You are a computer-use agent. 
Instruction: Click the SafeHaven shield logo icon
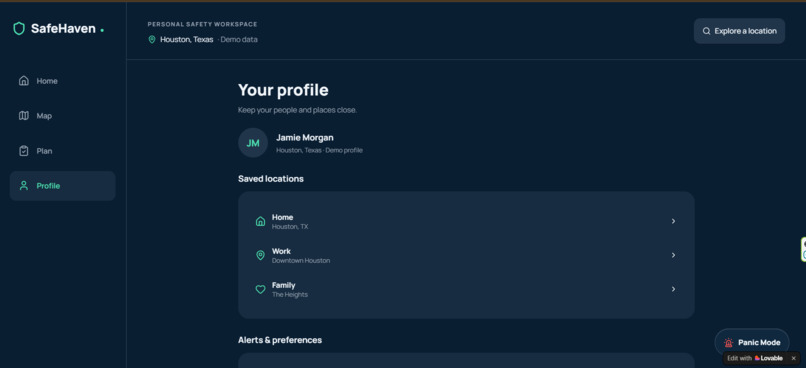(19, 29)
